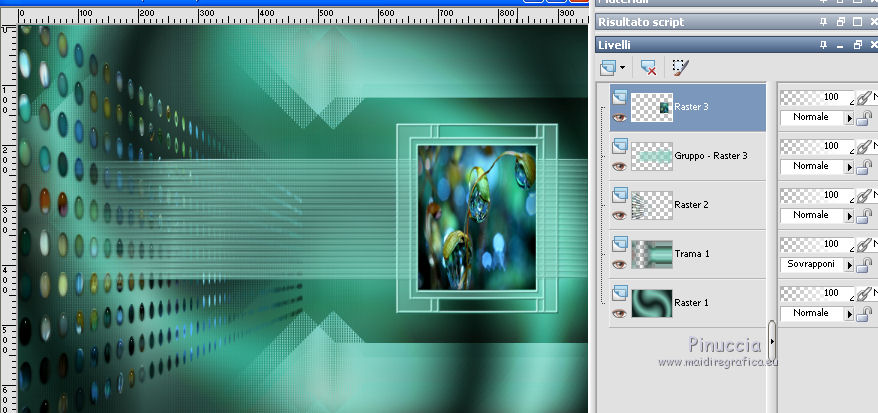Click the link chain icon for Gruppo - Raster 3
878x413 pixels.
click(864, 147)
